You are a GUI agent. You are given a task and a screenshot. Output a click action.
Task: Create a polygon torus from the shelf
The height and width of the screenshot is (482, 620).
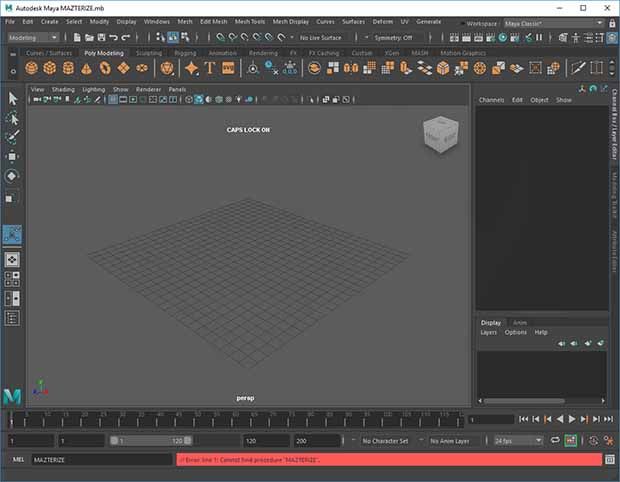pyautogui.click(x=105, y=68)
